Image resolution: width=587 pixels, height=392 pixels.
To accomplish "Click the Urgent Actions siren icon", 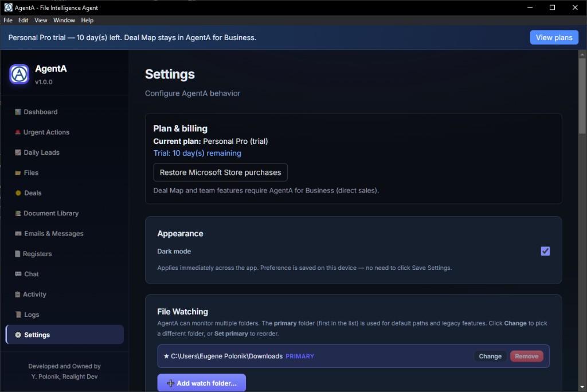I will (x=18, y=132).
